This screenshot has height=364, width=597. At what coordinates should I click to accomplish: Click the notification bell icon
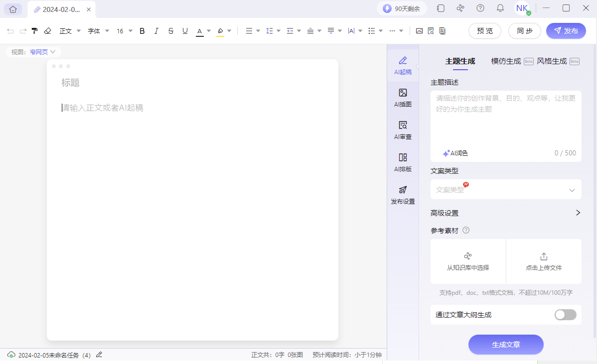click(500, 8)
